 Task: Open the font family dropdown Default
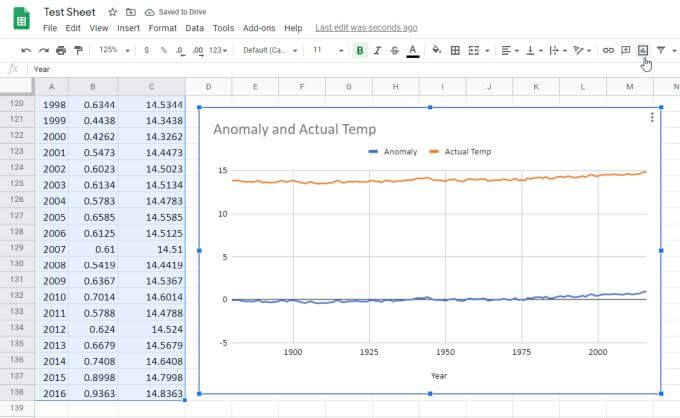pos(270,50)
